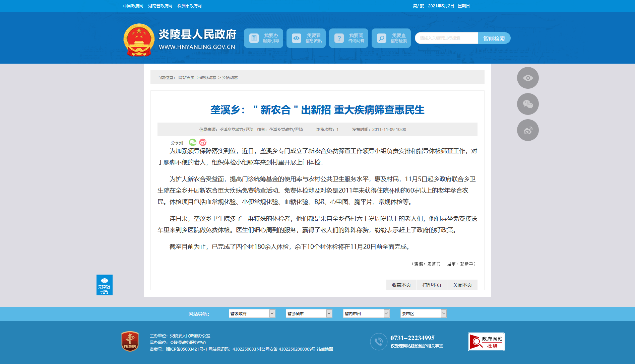Screen dimensions: 635x364
Task: Open the 我要办 服务引导 menu
Action: tap(263, 38)
